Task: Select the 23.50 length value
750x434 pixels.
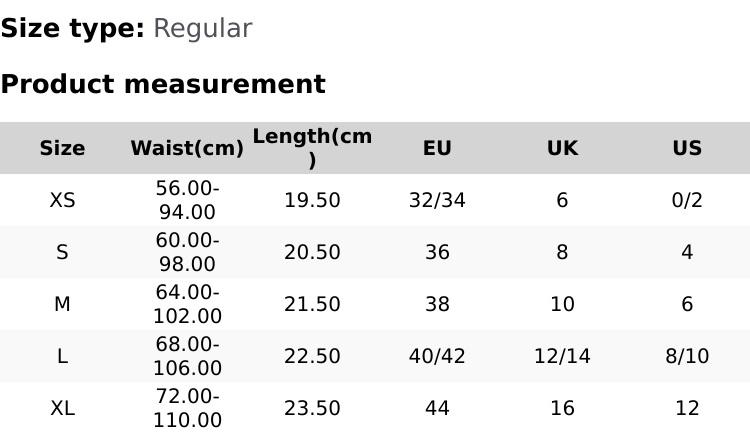Action: (x=312, y=408)
